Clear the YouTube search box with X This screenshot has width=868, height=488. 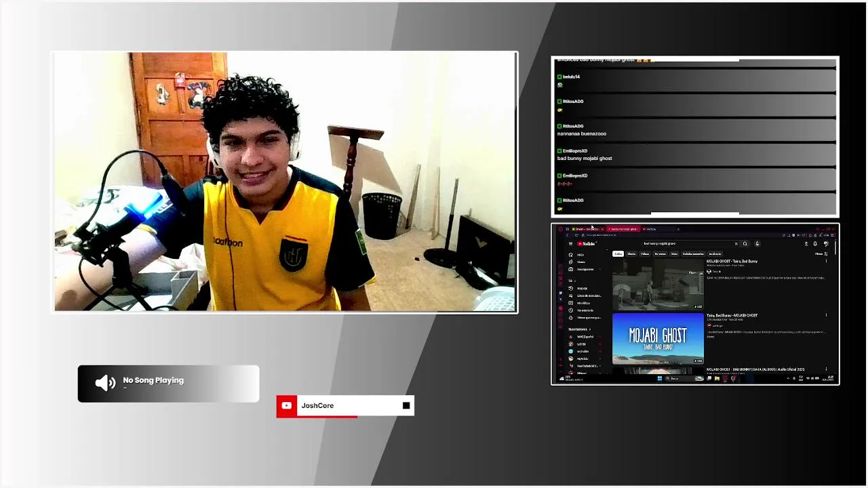pos(736,244)
